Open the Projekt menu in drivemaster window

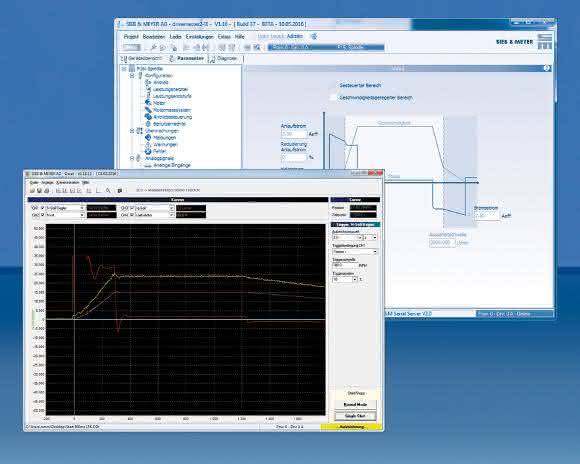(x=131, y=37)
